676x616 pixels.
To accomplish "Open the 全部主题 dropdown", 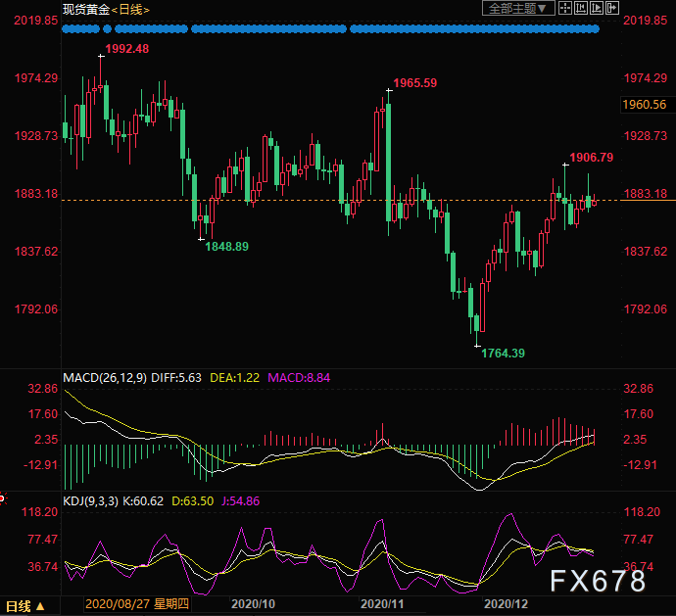I will tap(519, 9).
